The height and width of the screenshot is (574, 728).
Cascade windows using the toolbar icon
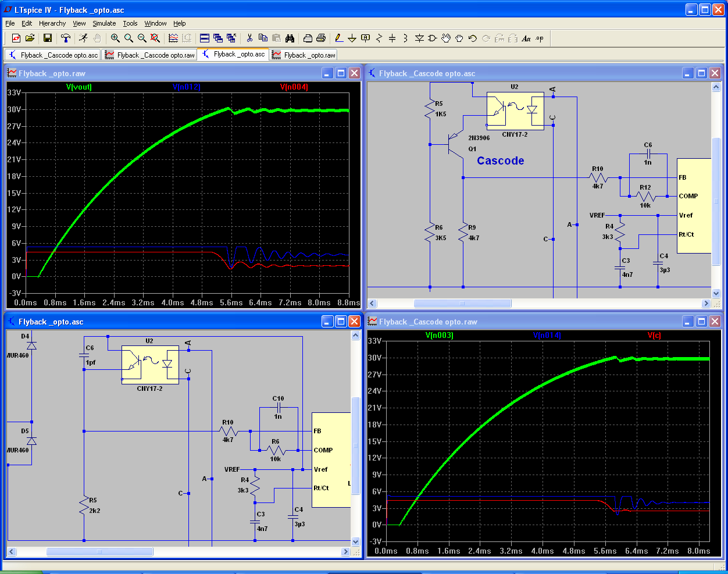pyautogui.click(x=218, y=38)
